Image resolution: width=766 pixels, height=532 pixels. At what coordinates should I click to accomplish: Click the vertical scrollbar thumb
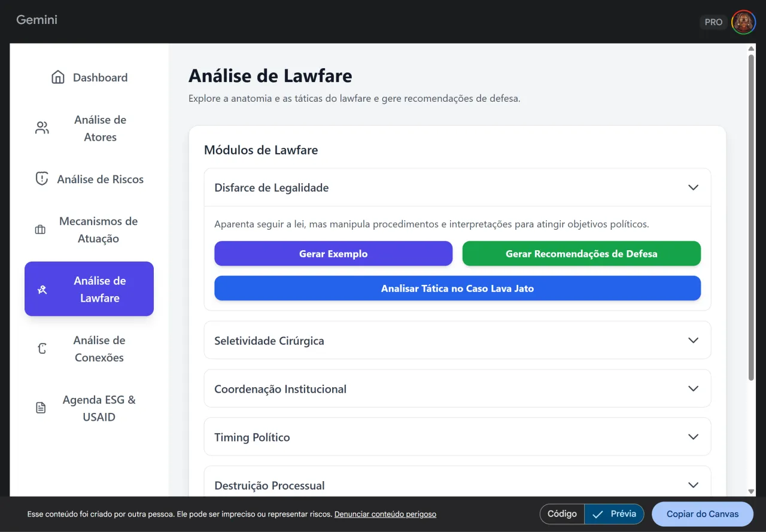[x=752, y=218]
